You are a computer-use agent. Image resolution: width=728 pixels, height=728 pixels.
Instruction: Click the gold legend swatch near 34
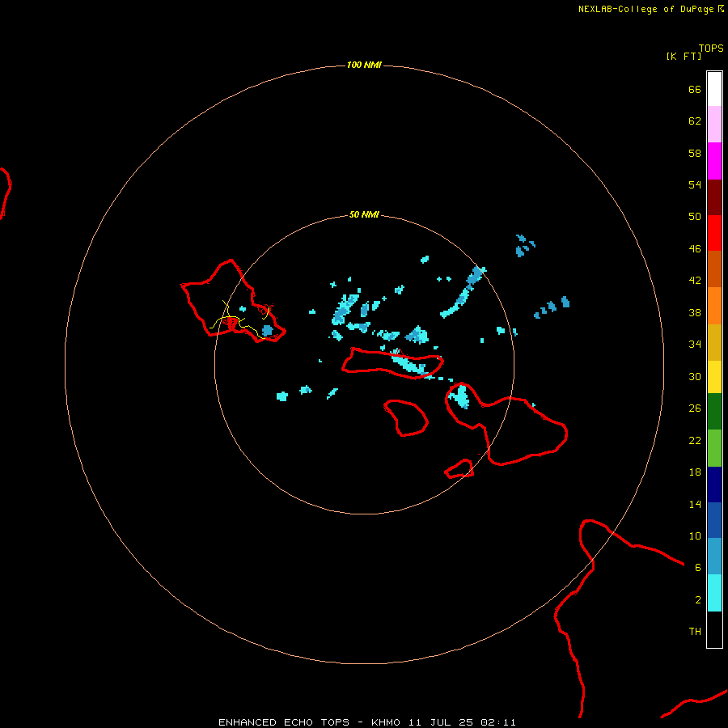coord(714,342)
